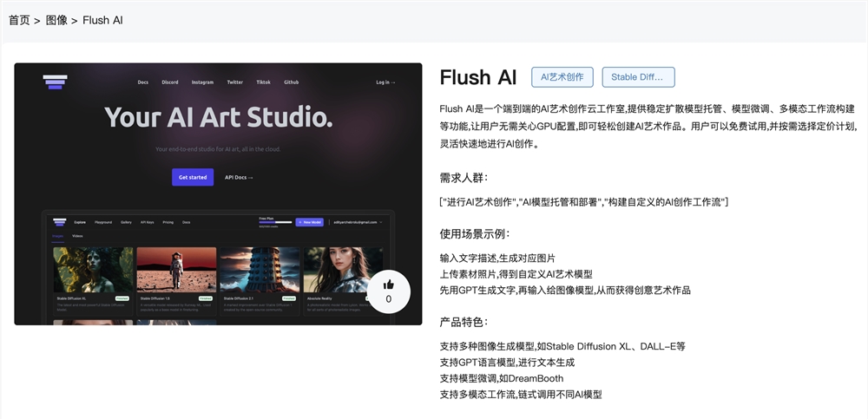Switch to the Images tab in dashboard

(x=57, y=236)
